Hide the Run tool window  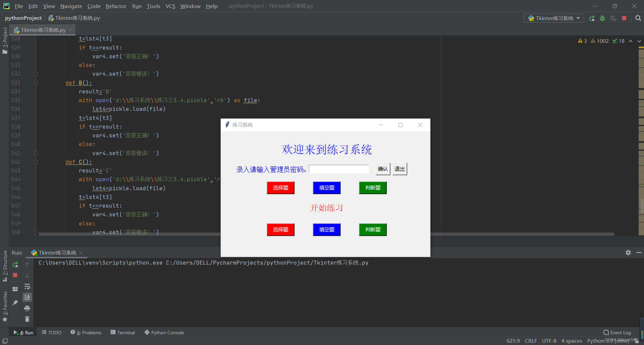(639, 253)
